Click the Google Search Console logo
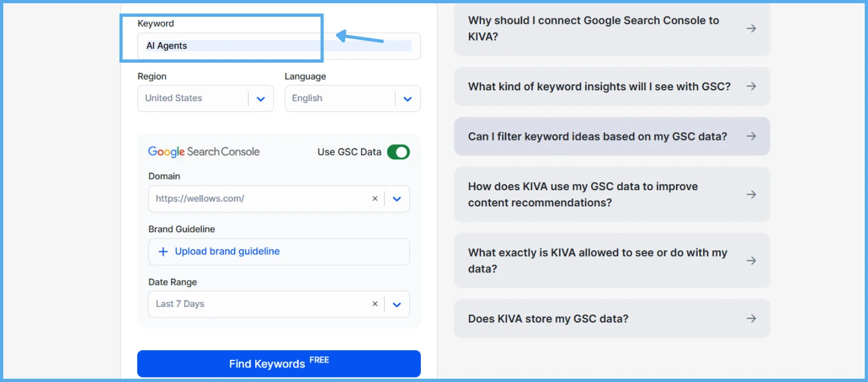 (x=204, y=152)
